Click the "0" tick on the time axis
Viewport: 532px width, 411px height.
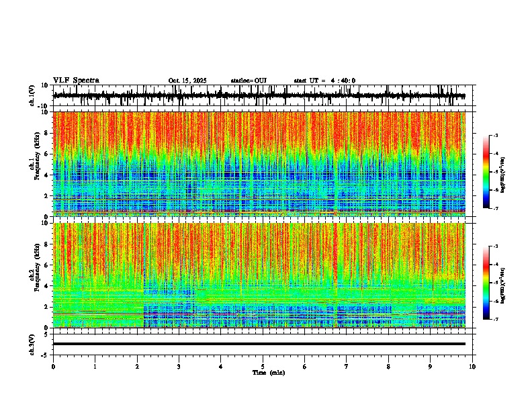coord(53,367)
